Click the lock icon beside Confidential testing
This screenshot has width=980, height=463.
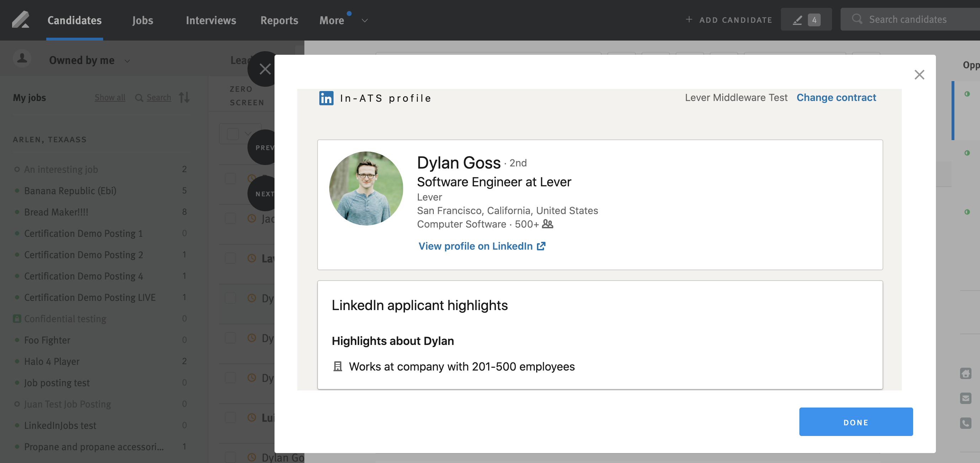tap(17, 318)
